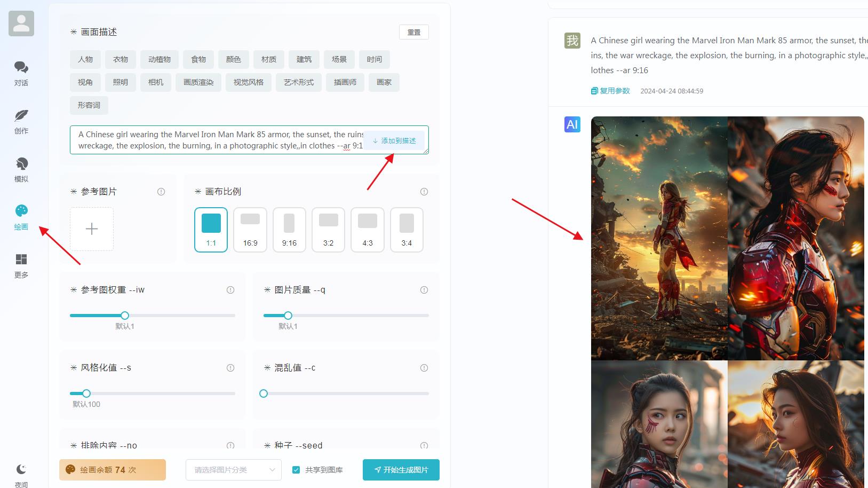Open the 请选择图片分类 dropdown
This screenshot has height=488, width=868.
coord(233,470)
